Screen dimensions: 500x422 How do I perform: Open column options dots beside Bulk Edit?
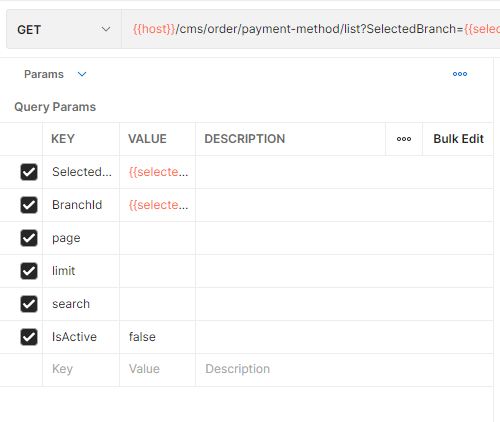coord(404,139)
